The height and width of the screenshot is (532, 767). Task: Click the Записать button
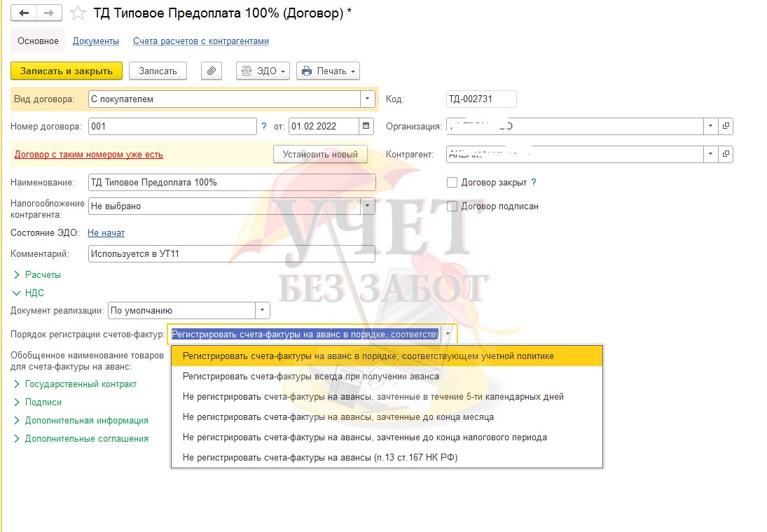[158, 71]
